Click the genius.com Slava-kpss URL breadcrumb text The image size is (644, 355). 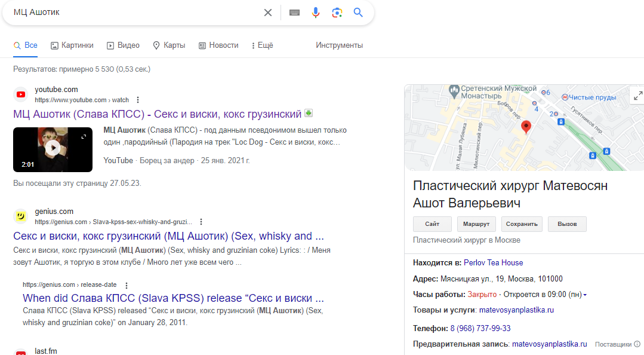pyautogui.click(x=113, y=222)
